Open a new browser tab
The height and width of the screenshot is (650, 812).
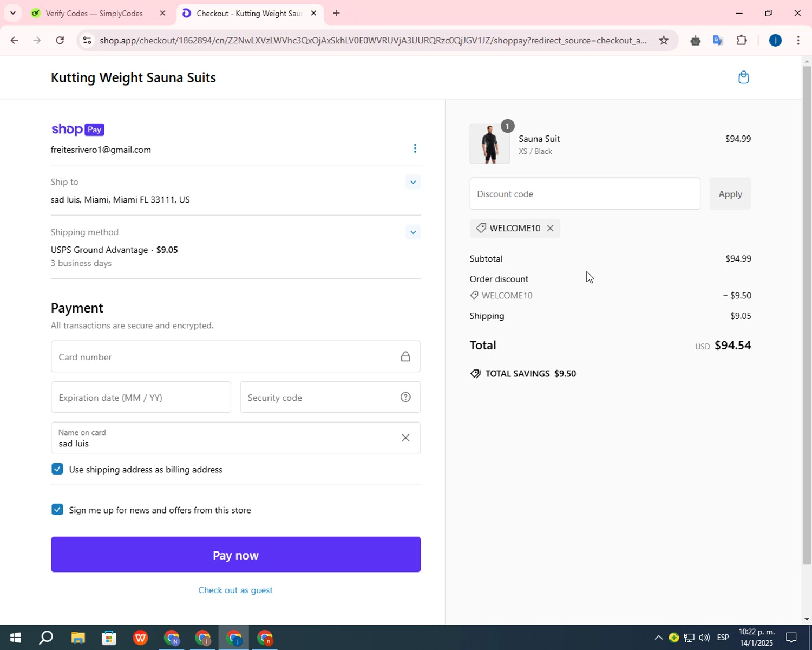(x=336, y=14)
